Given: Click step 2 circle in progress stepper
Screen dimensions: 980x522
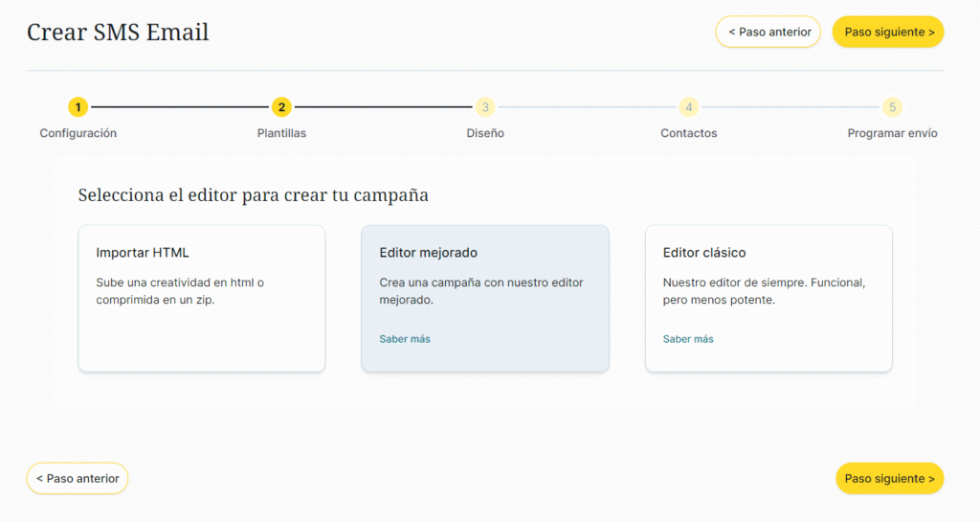Looking at the screenshot, I should tap(281, 107).
